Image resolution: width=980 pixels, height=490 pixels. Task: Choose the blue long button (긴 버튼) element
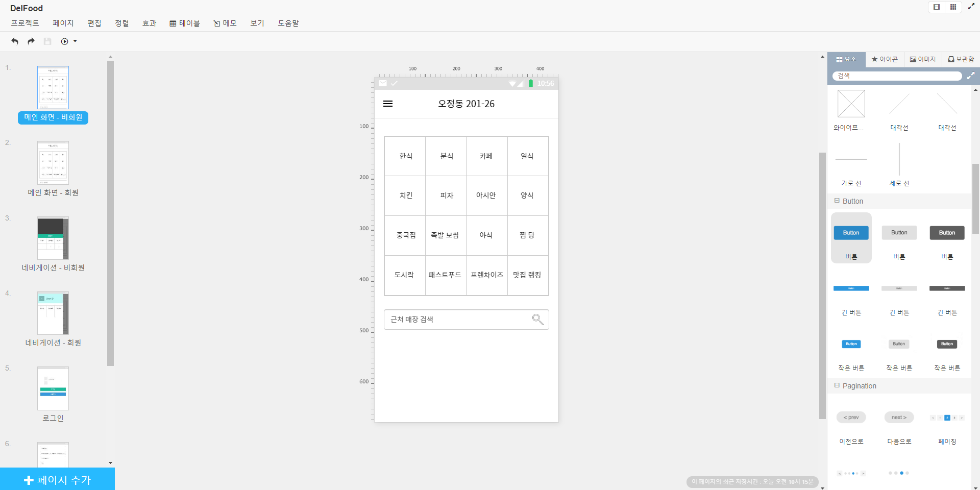[x=851, y=288]
